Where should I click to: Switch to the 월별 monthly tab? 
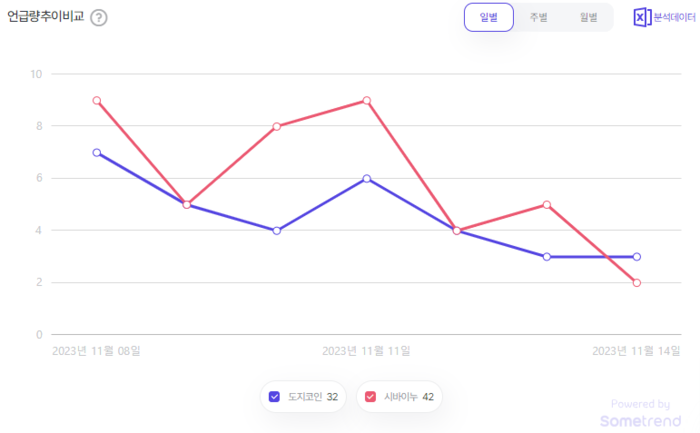pyautogui.click(x=588, y=17)
